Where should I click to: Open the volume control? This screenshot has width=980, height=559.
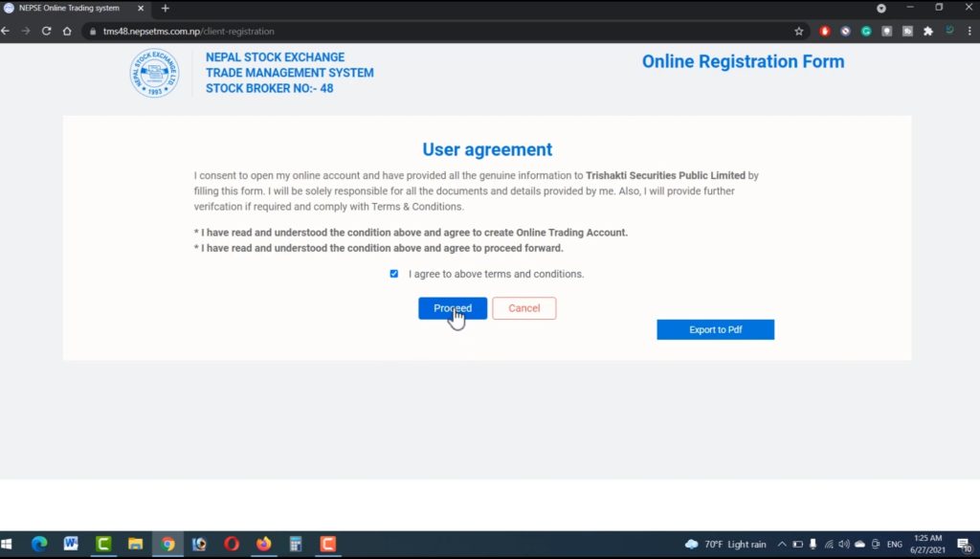pyautogui.click(x=844, y=544)
